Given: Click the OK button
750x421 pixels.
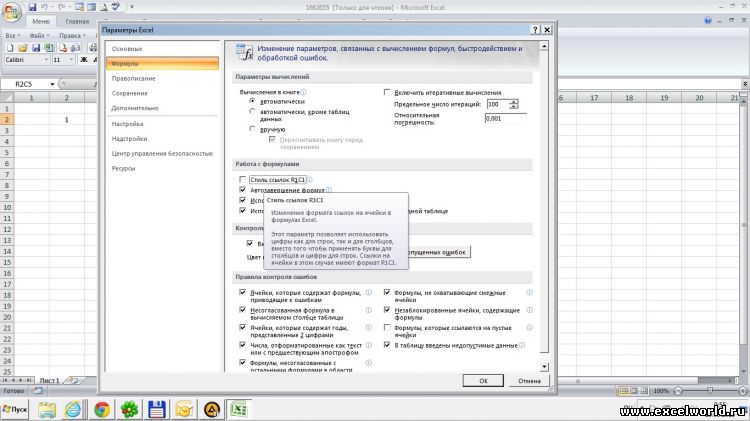Looking at the screenshot, I should point(483,381).
